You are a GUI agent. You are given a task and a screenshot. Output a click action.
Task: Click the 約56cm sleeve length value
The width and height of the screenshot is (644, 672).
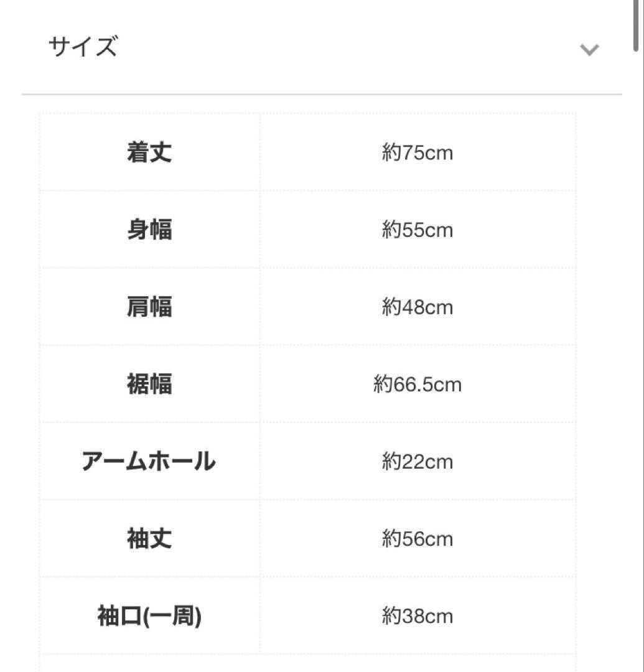click(418, 539)
